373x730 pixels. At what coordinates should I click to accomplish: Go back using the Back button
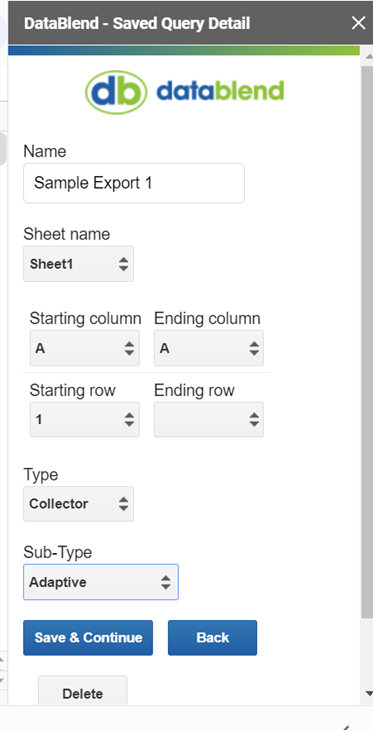[x=212, y=637]
